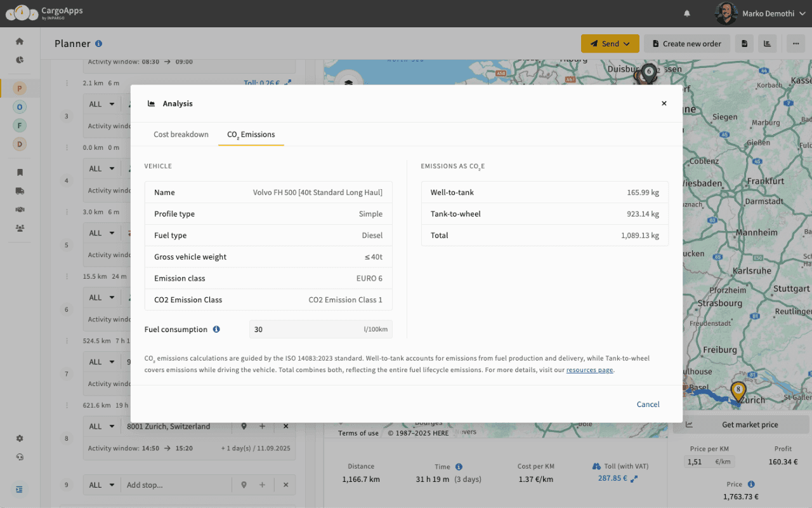812x508 pixels.
Task: Open the contacts/team icon in the sidebar
Action: tap(20, 226)
